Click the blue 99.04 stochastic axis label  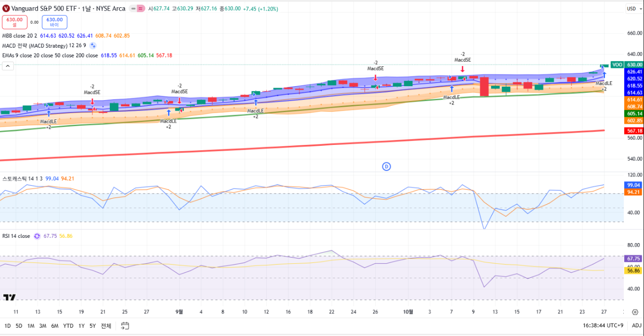tap(634, 185)
